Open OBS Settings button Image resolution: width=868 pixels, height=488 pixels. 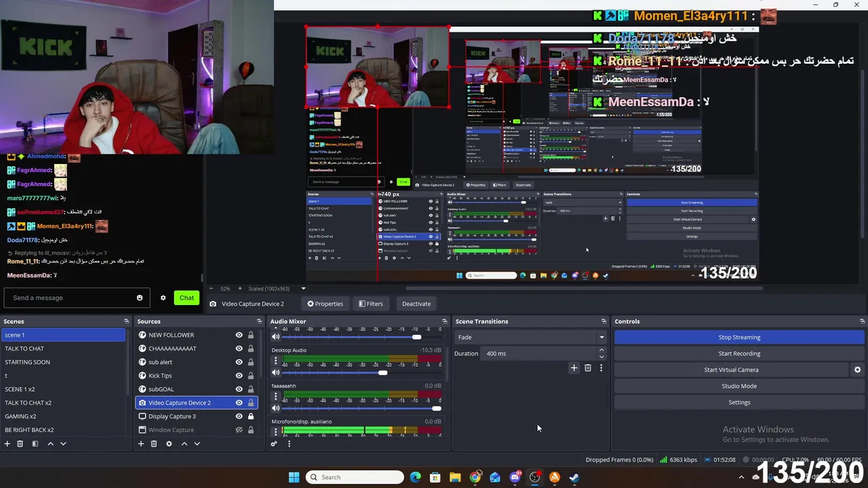[x=739, y=403]
